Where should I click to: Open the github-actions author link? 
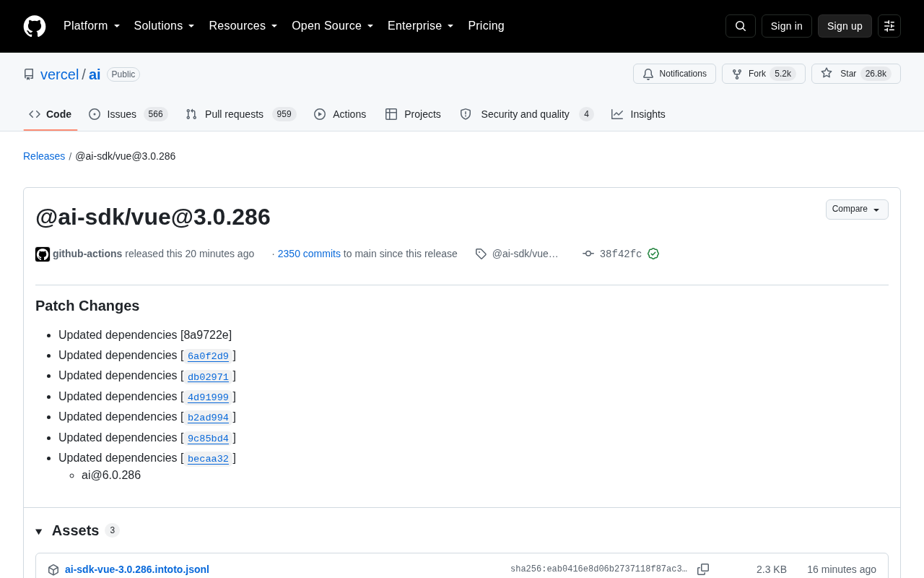coord(87,254)
